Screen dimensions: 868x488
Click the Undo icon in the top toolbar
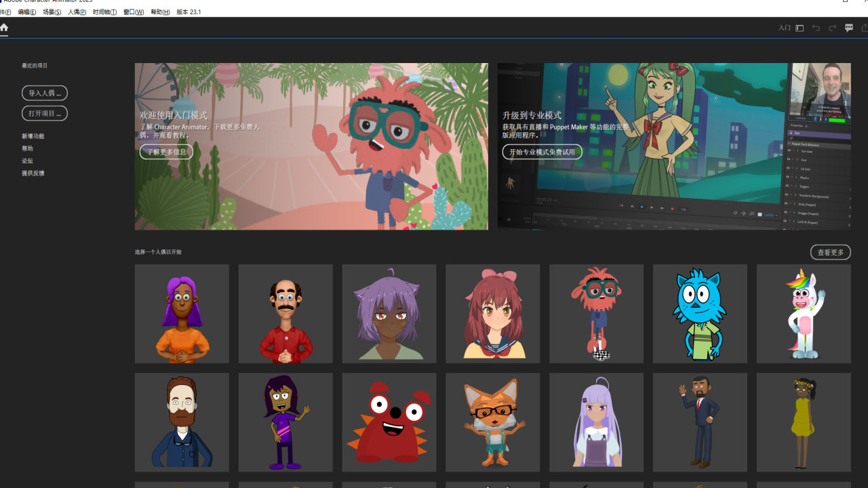click(816, 28)
